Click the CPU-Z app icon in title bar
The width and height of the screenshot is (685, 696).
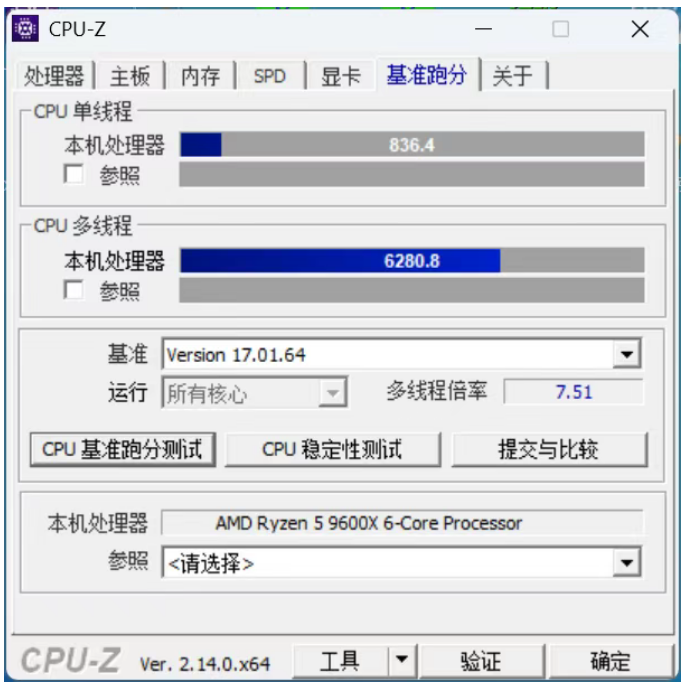25,29
